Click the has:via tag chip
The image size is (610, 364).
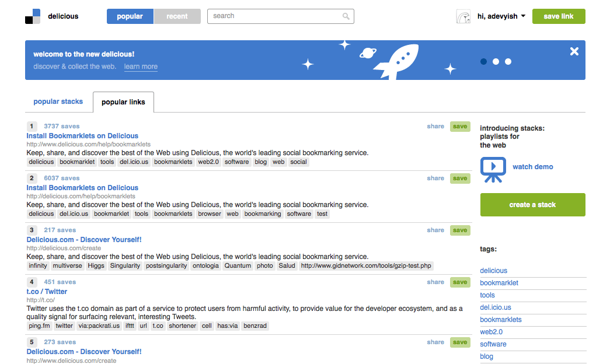tap(228, 326)
